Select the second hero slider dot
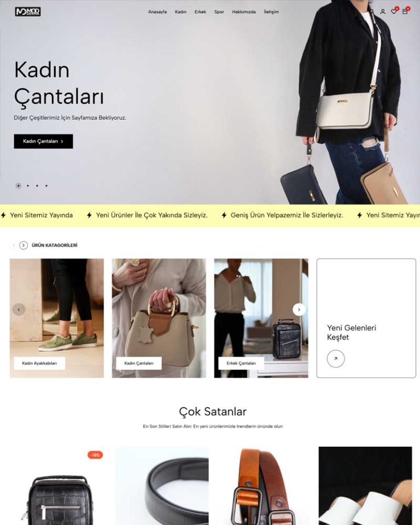Screen dimensions: 420x525 [x=28, y=185]
